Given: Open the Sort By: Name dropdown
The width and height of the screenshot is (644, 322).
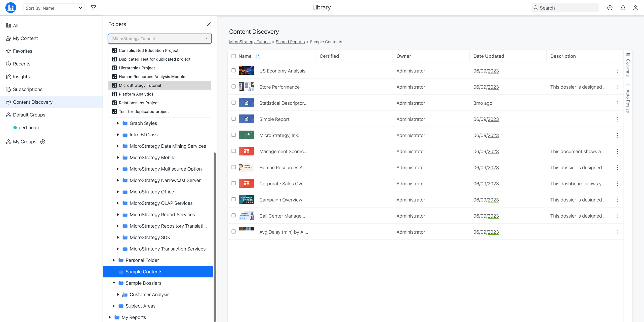Looking at the screenshot, I should [54, 8].
